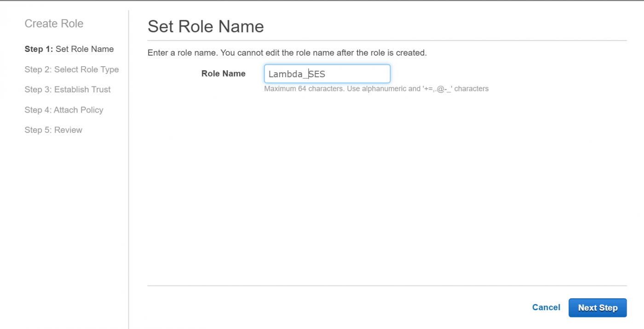This screenshot has height=329, width=644.
Task: Go to Step 2: Select Role Type
Action: point(72,69)
